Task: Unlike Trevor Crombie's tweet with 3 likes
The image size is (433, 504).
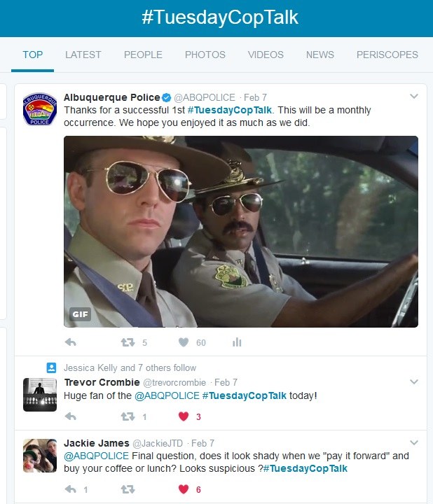Action: pos(184,416)
